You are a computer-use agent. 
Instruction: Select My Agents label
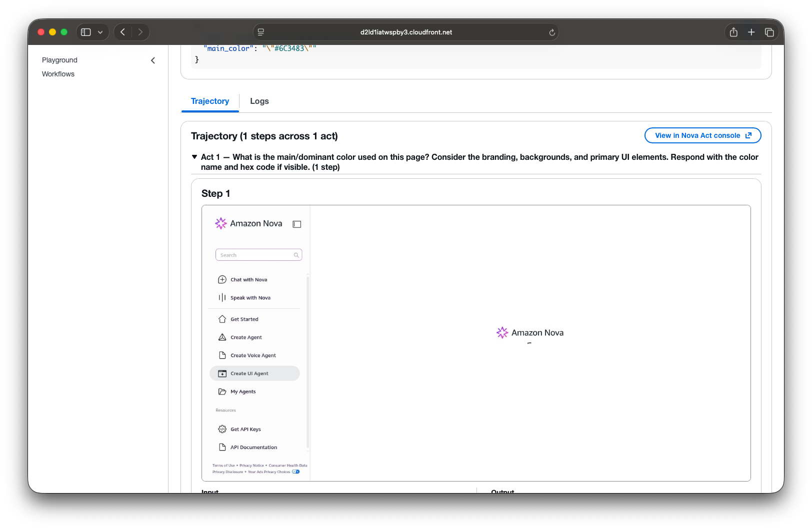pos(243,392)
